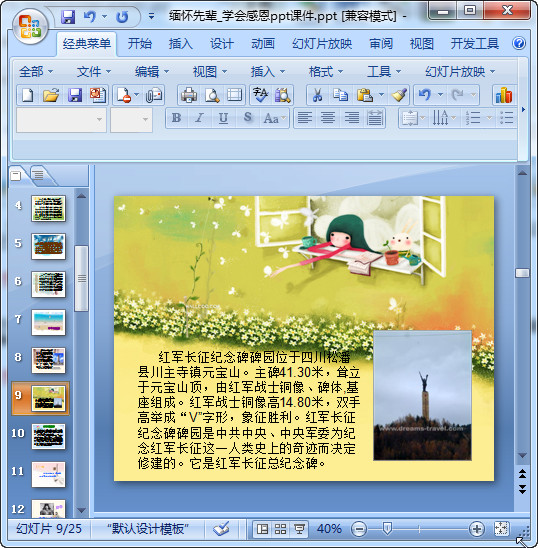Customize quick access toolbar arrow
Viewport: 538px width, 548px height.
pos(151,16)
